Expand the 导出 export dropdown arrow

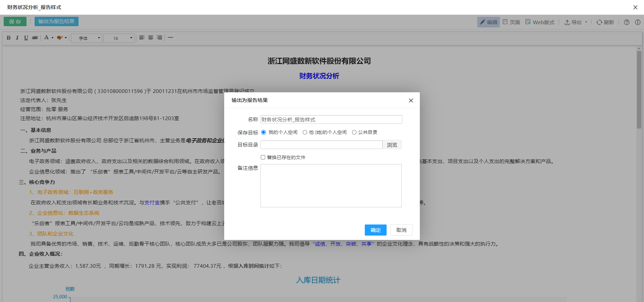tap(586, 22)
